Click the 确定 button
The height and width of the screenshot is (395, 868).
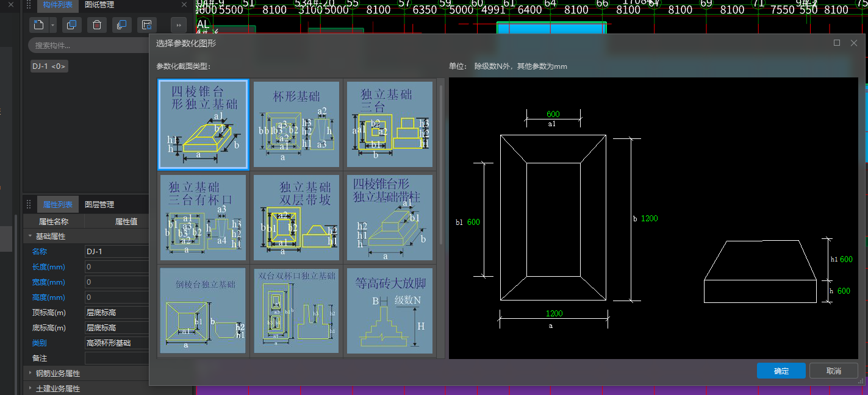781,371
